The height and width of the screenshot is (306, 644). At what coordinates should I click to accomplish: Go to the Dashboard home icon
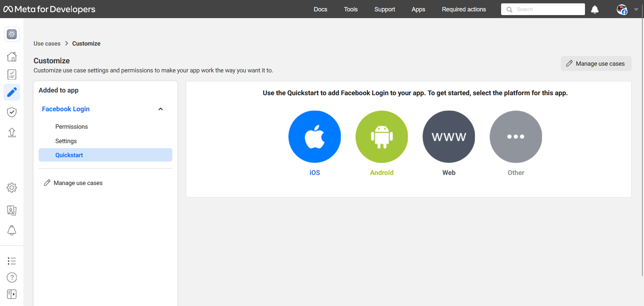tap(12, 56)
